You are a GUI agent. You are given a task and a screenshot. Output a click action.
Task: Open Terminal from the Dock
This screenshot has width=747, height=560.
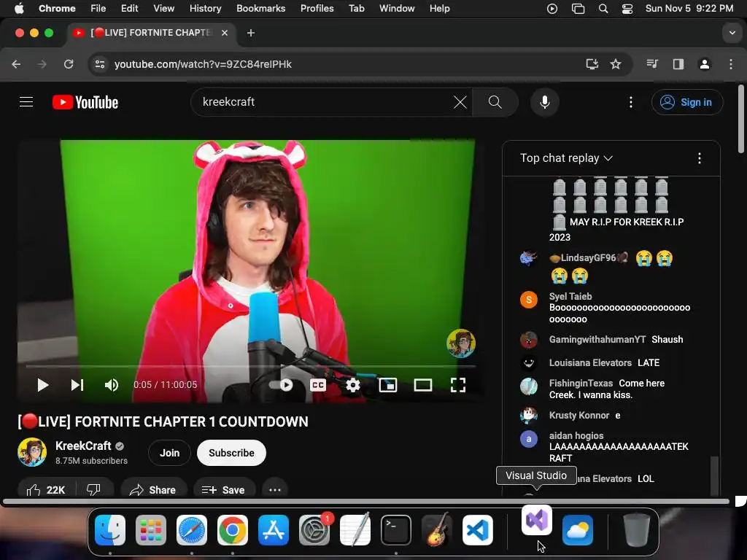(396, 530)
